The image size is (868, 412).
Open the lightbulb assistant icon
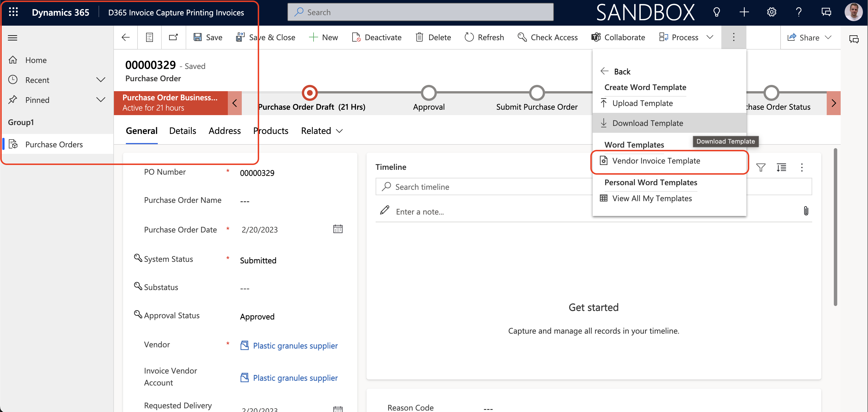click(x=717, y=12)
